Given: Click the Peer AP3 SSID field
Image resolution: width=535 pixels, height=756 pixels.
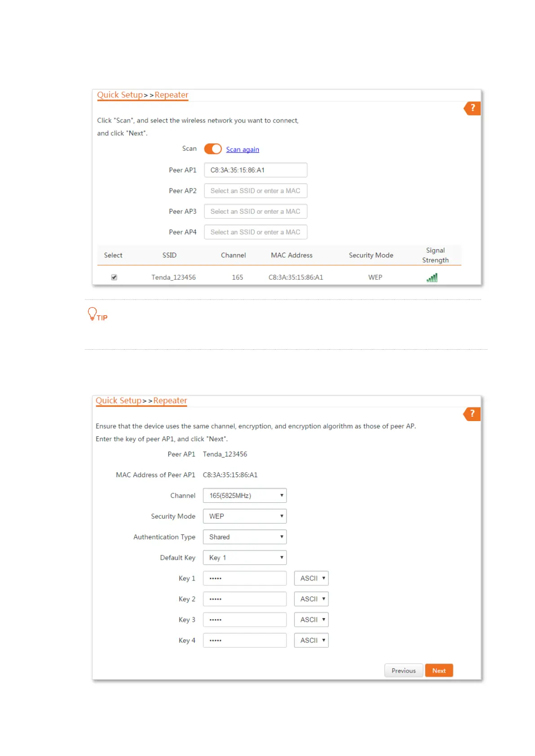Looking at the screenshot, I should pyautogui.click(x=256, y=211).
